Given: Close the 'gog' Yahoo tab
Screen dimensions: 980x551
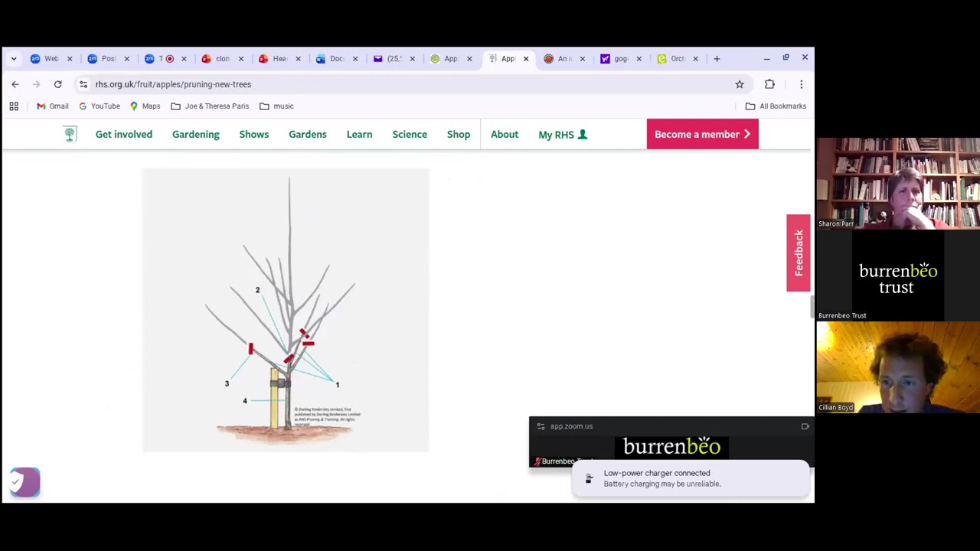Looking at the screenshot, I should 639,59.
